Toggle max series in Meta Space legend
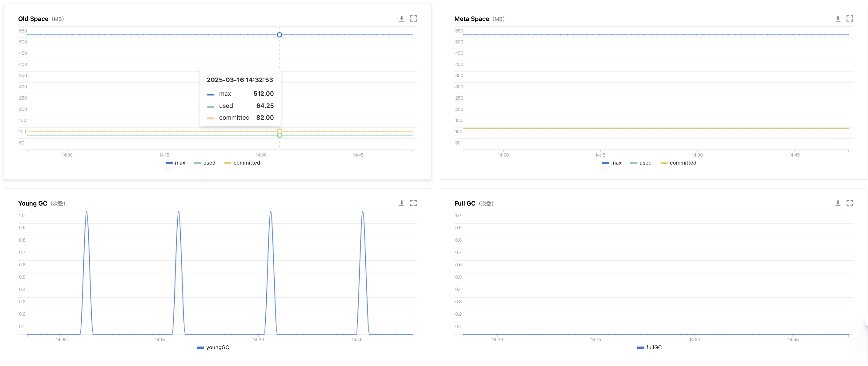The image size is (868, 366). (x=612, y=163)
